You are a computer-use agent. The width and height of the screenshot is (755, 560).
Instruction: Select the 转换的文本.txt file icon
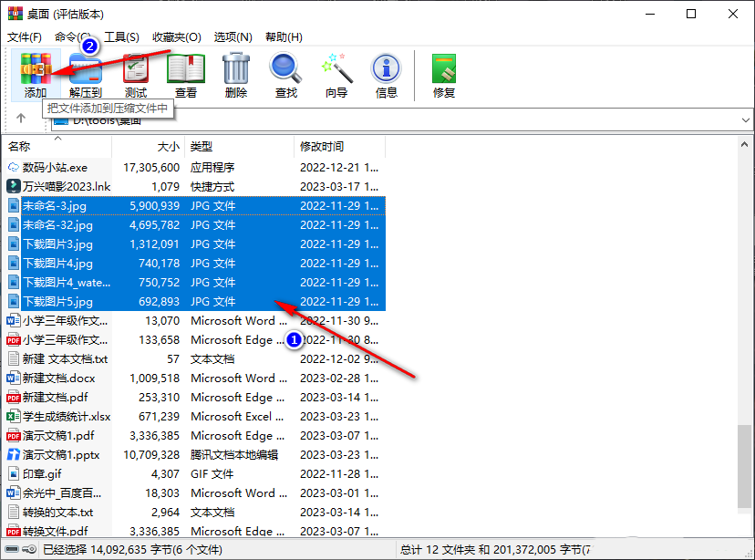(14, 513)
